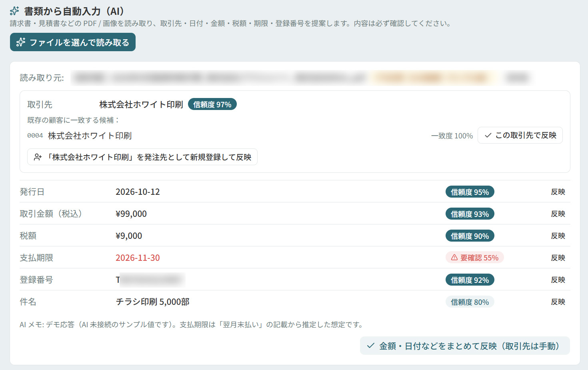This screenshot has width=588, height=370.
Task: Click the amount ¥99,000
Action: tap(131, 214)
